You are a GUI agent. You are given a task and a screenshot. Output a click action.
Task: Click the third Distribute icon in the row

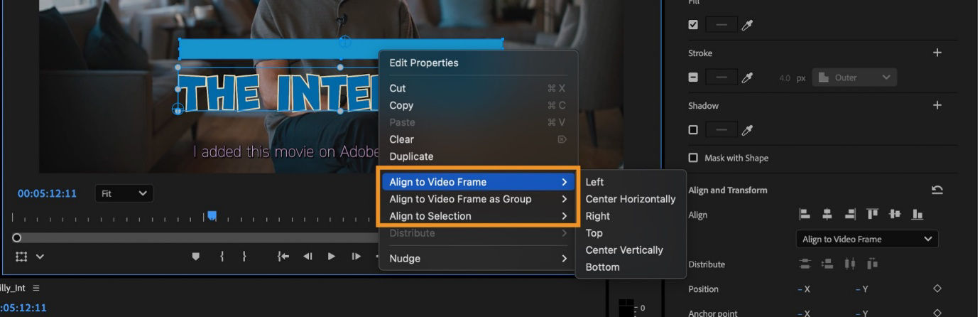tap(850, 264)
